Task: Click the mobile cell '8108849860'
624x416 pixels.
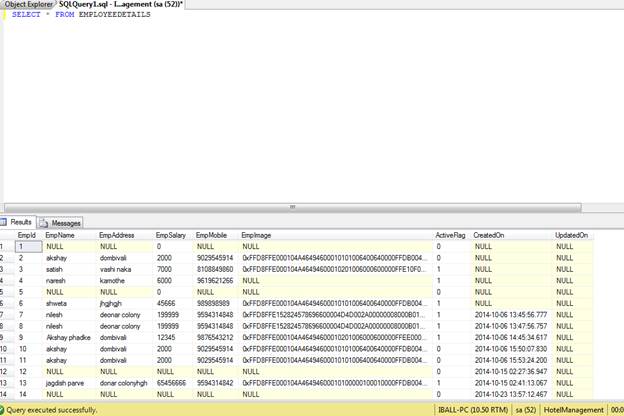Action: [x=216, y=270]
